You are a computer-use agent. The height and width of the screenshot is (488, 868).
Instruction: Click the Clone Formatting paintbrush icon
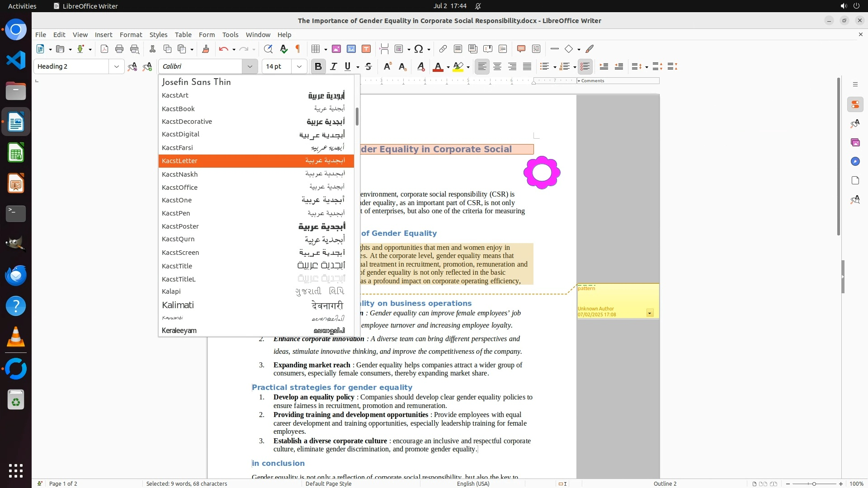[205, 49]
